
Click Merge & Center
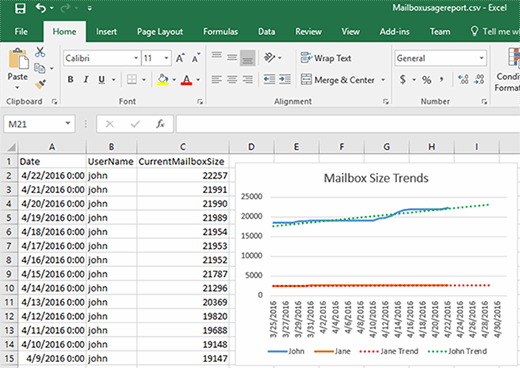click(338, 80)
